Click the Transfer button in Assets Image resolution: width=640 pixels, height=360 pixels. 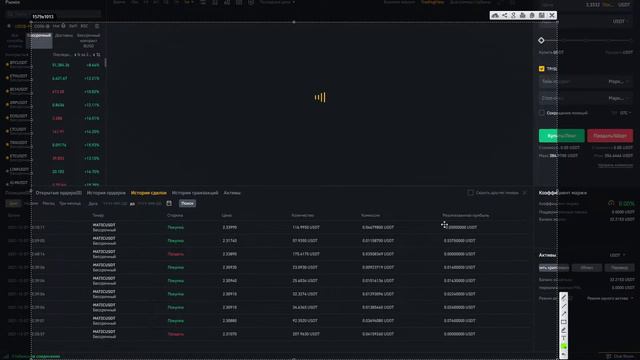tap(620, 268)
